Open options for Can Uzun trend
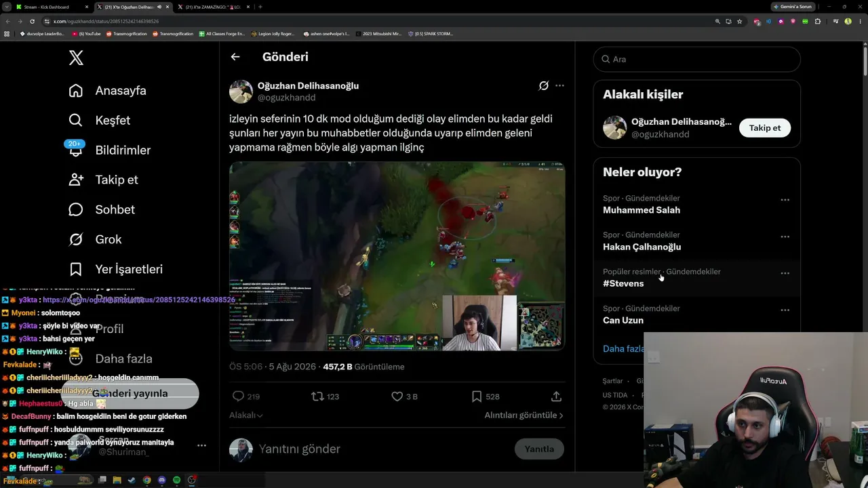Screen dimensions: 868x488 point(785,310)
